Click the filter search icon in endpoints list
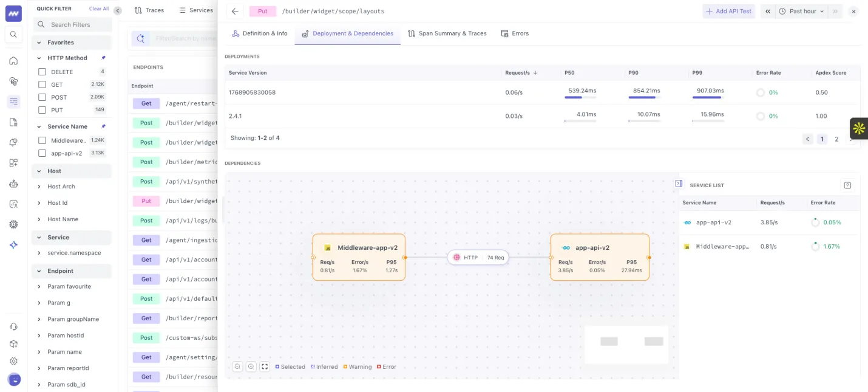Image resolution: width=868 pixels, height=392 pixels. click(140, 38)
